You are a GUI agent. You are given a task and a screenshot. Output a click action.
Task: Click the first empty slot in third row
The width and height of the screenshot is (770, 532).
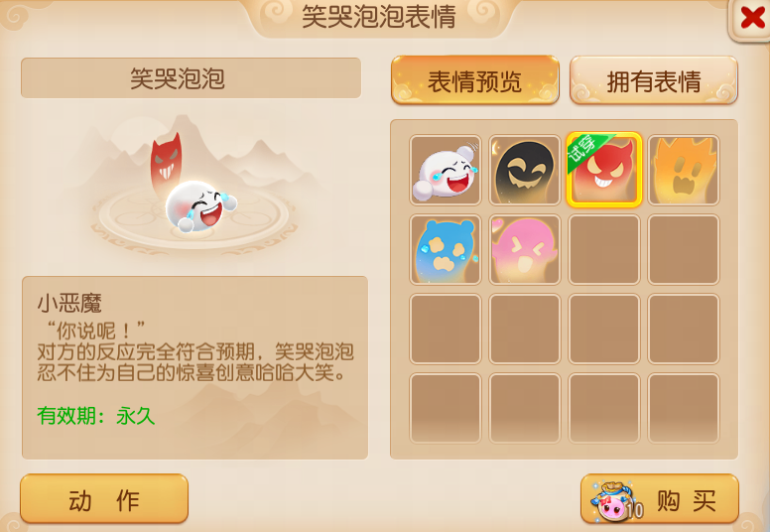click(446, 330)
